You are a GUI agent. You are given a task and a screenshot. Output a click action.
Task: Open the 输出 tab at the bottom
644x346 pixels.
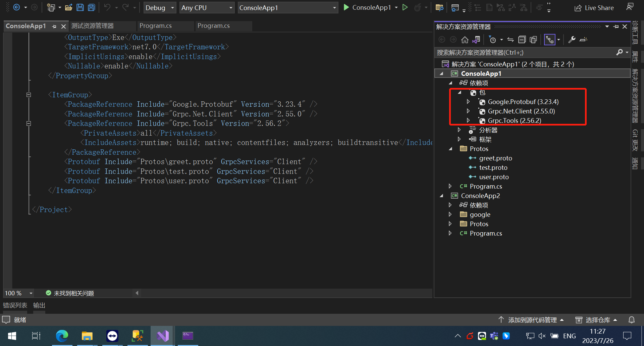pyautogui.click(x=39, y=305)
